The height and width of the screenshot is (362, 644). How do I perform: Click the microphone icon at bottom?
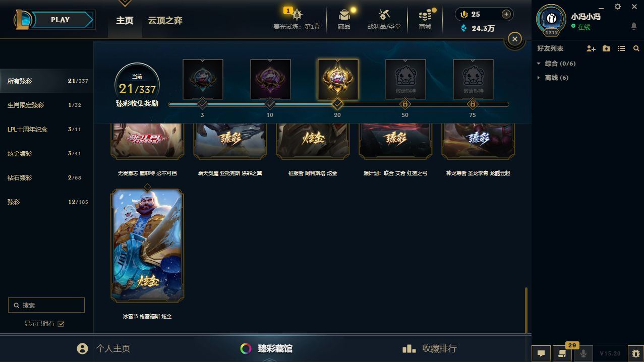tap(583, 353)
